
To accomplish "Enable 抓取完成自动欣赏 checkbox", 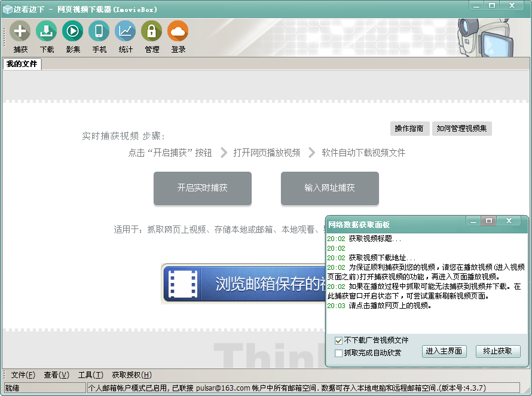I will (339, 353).
